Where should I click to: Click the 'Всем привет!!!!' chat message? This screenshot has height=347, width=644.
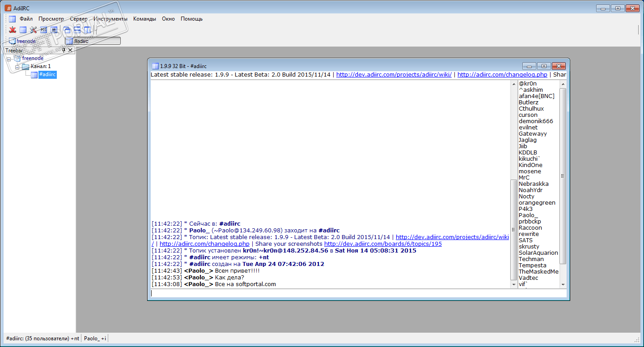237,271
